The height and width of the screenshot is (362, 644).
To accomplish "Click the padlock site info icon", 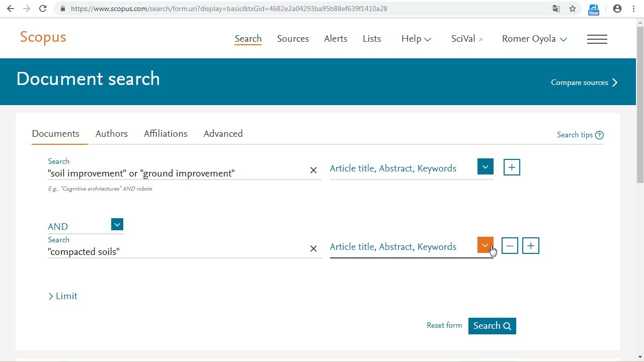I will tap(62, 9).
